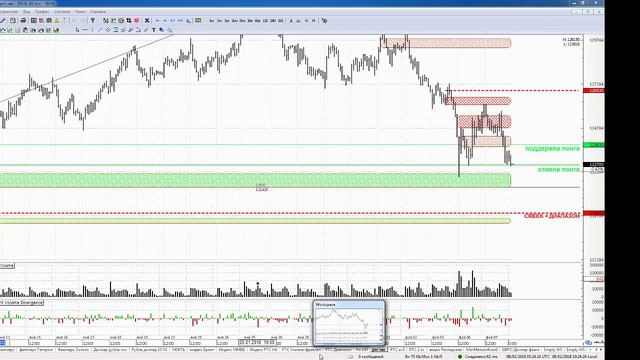
Task: Open the Вид menu
Action: [x=27, y=12]
